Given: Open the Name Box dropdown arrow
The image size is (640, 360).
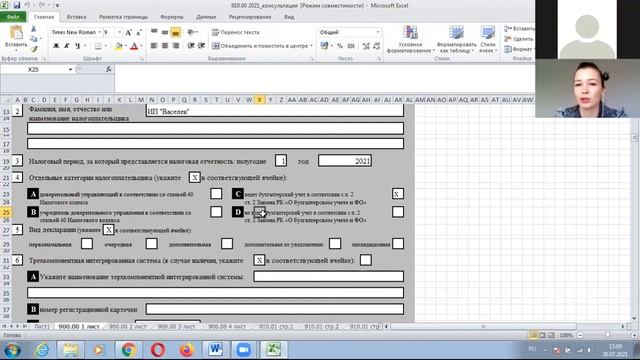Looking at the screenshot, I should click(x=70, y=69).
